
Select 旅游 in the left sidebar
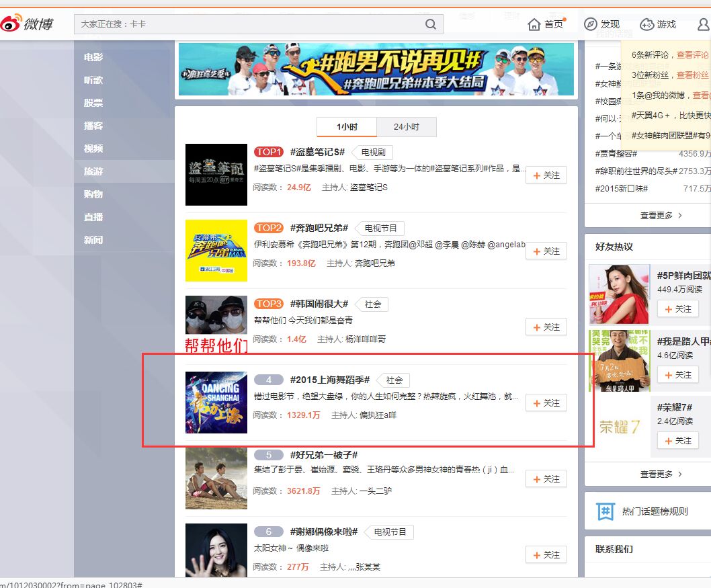tap(93, 171)
